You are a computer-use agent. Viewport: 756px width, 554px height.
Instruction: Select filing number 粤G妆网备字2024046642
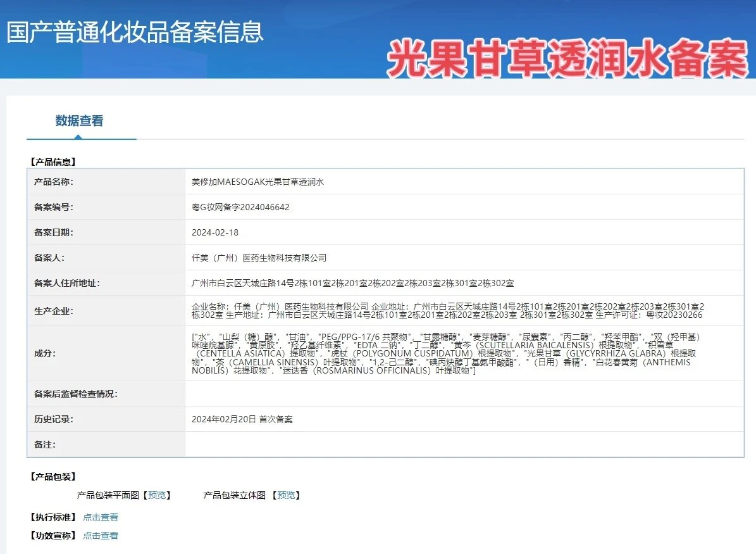pos(240,207)
